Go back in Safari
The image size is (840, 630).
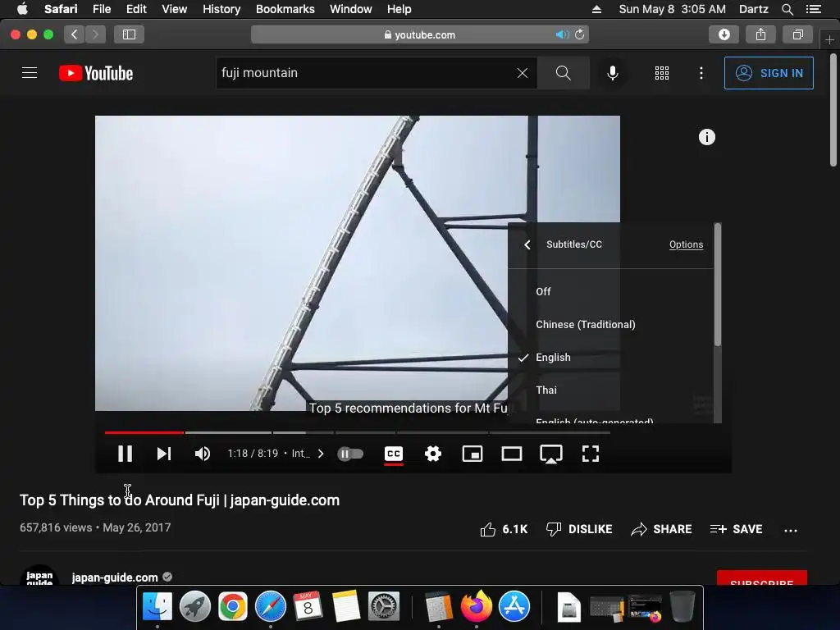pyautogui.click(x=74, y=34)
